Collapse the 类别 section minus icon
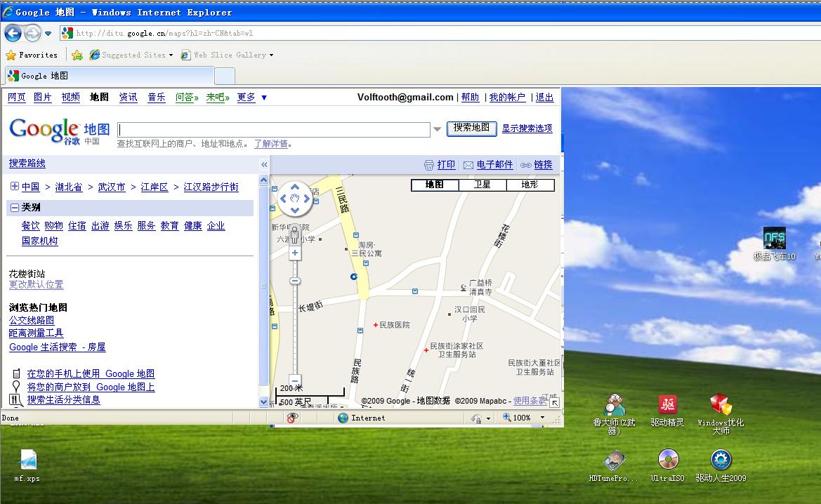This screenshot has height=504, width=821. pyautogui.click(x=15, y=208)
